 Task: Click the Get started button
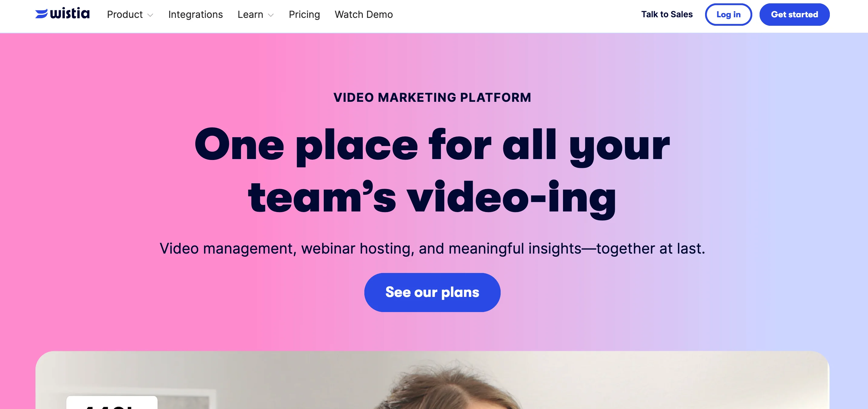point(794,15)
